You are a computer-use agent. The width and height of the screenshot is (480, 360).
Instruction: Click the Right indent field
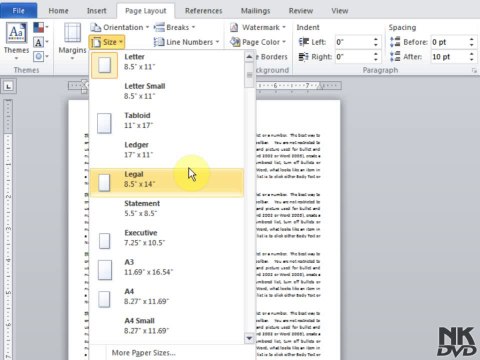[x=353, y=57]
